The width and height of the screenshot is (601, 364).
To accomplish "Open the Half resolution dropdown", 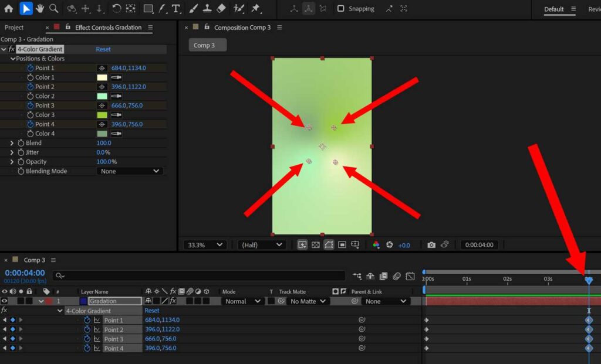I will (262, 245).
